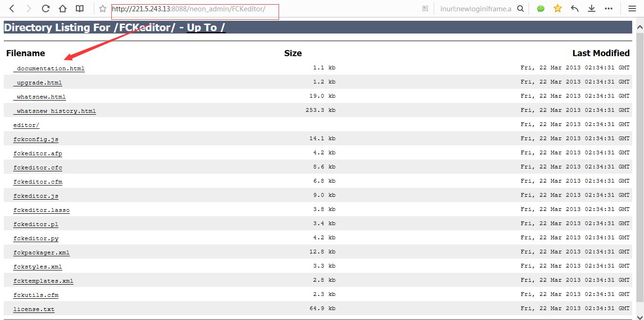Viewport: 644px width, 320px height.
Task: Open fckeditor.cfm
Action: [x=38, y=182]
